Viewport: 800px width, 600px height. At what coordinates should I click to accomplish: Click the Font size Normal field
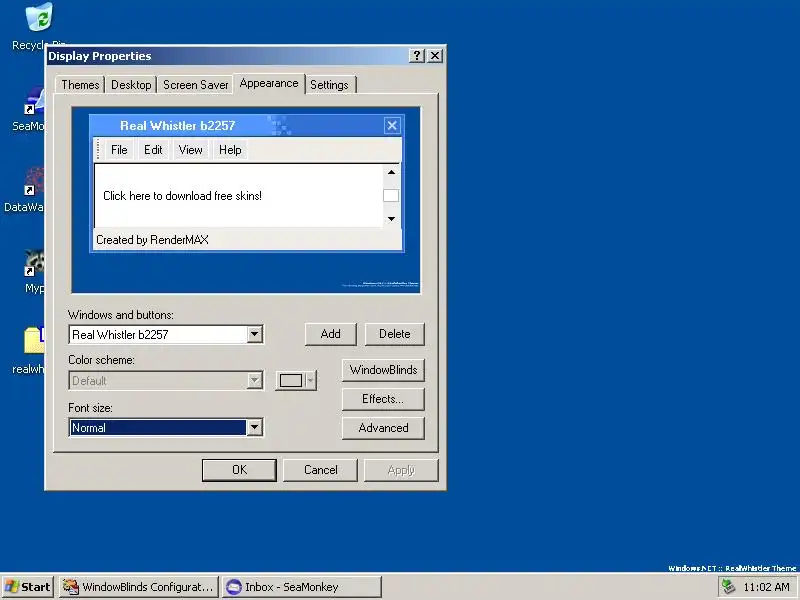(158, 428)
